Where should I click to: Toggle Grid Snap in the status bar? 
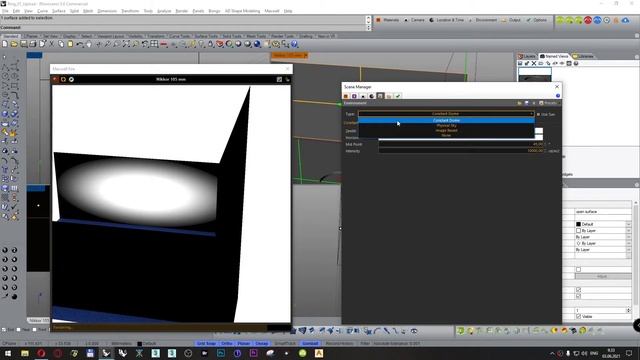click(206, 344)
